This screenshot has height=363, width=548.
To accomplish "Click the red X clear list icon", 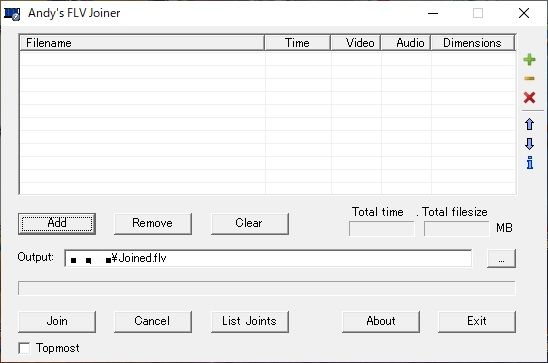I will 529,97.
